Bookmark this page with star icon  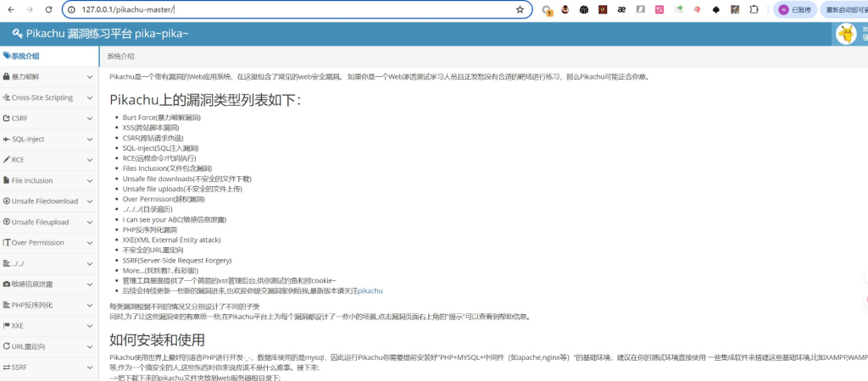[x=520, y=9]
